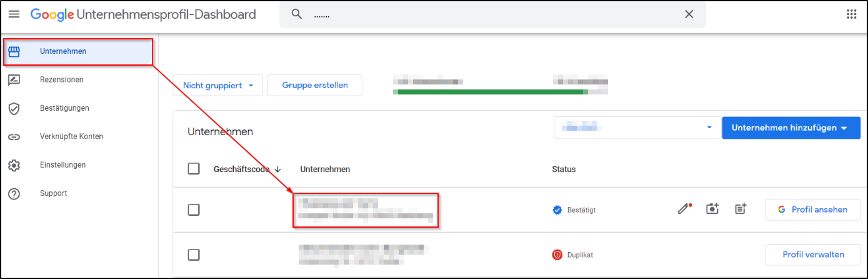Image resolution: width=868 pixels, height=279 pixels.
Task: Open the Unternehmen hinzufügen dropdown
Action: click(791, 128)
